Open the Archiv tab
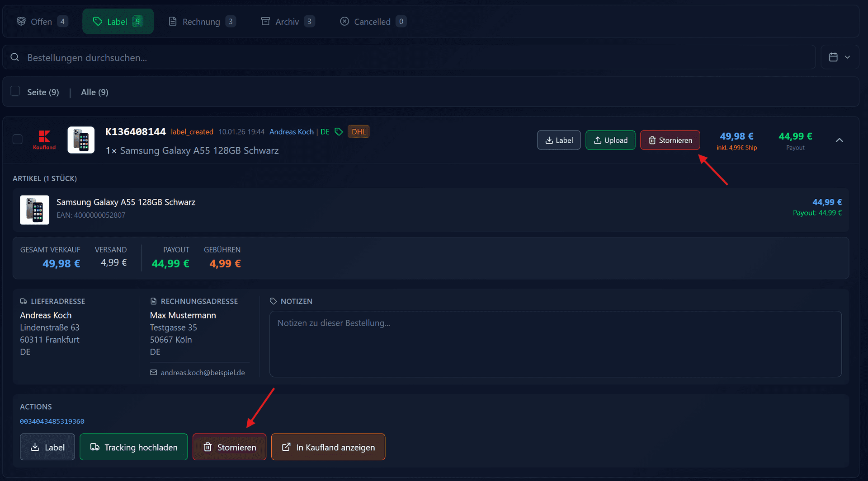The height and width of the screenshot is (481, 868). 288,22
